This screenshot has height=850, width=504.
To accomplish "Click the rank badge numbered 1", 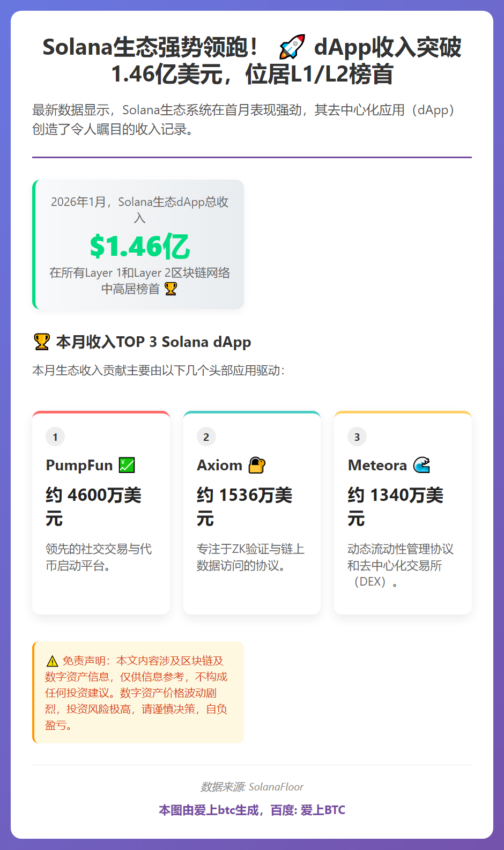I will [55, 437].
